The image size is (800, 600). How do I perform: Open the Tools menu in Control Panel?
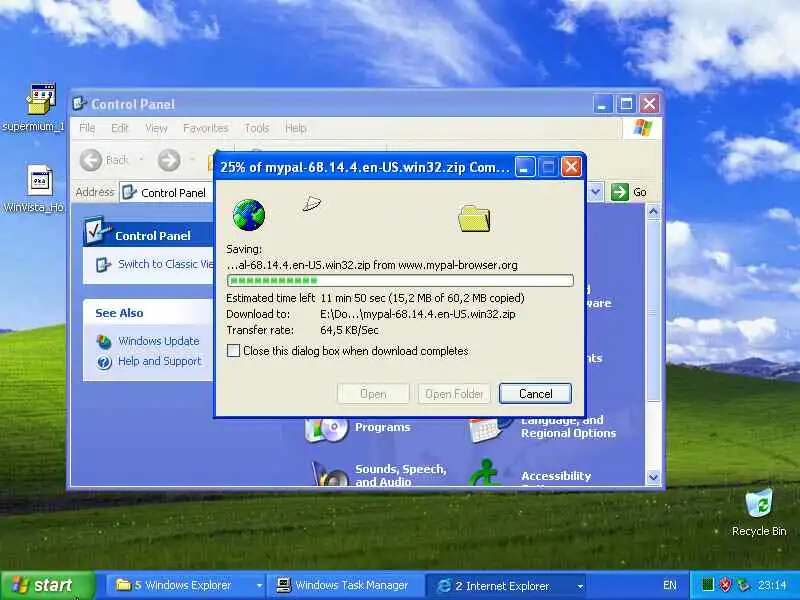pos(257,128)
